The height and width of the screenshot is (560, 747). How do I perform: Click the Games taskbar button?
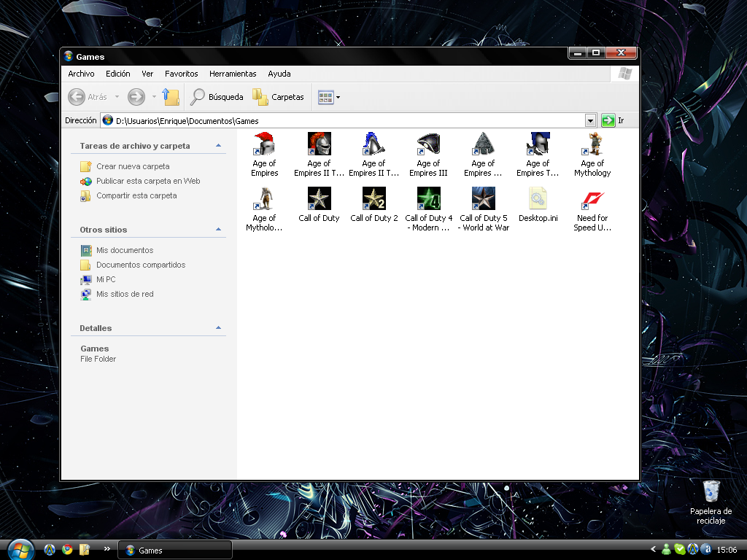click(x=175, y=550)
